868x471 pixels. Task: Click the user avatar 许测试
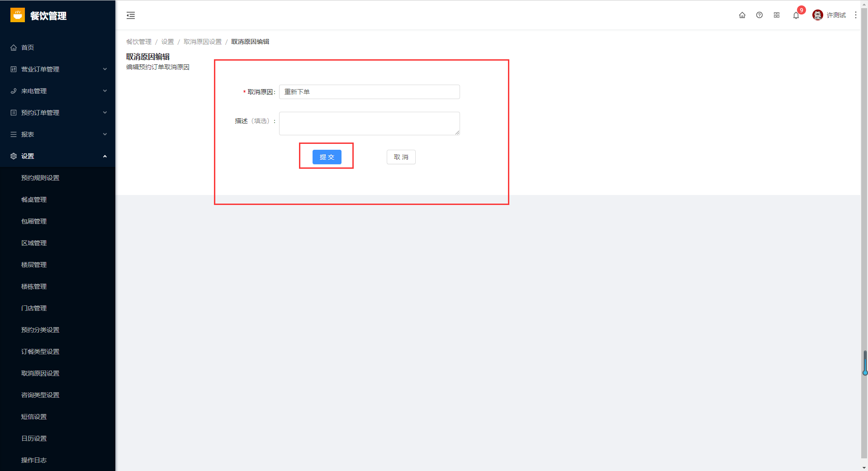[x=818, y=15]
